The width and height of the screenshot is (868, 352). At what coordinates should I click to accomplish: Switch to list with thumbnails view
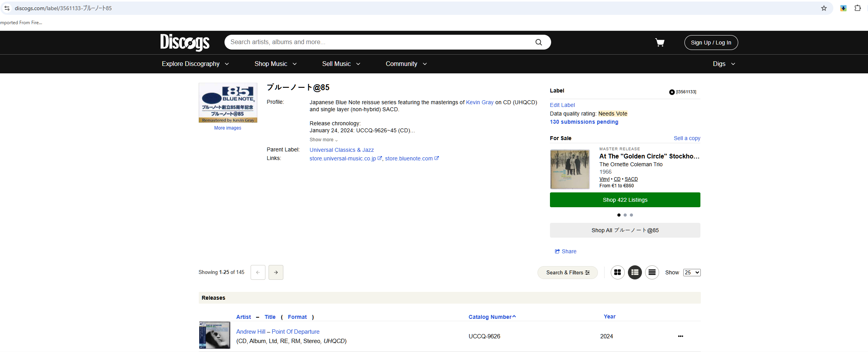click(x=635, y=272)
